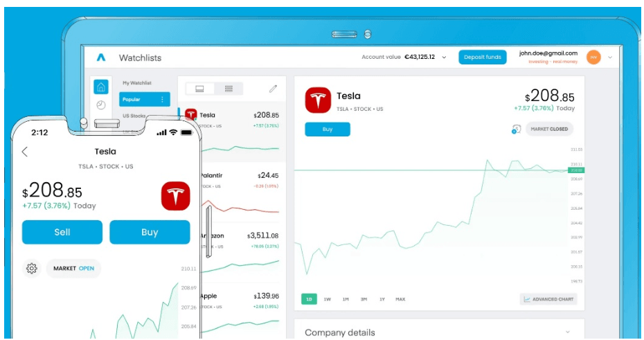Click the app logo in header
This screenshot has height=340, width=644.
click(x=101, y=57)
